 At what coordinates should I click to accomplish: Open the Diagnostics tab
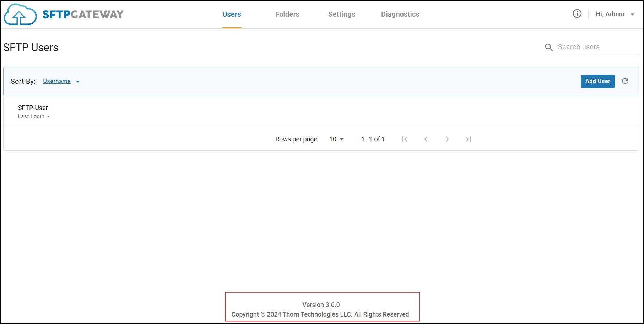coord(400,14)
